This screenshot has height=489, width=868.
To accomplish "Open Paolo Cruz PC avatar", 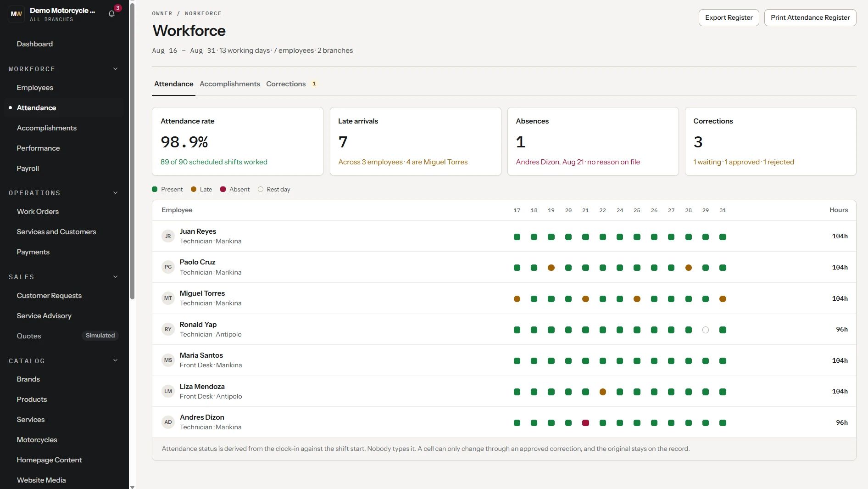I will click(168, 267).
